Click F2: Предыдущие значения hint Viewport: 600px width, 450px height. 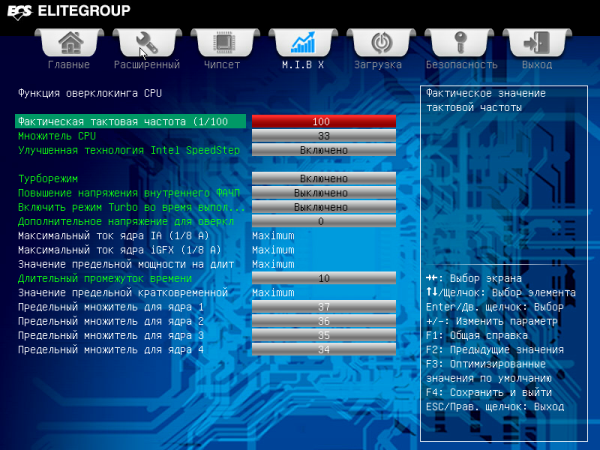[495, 350]
